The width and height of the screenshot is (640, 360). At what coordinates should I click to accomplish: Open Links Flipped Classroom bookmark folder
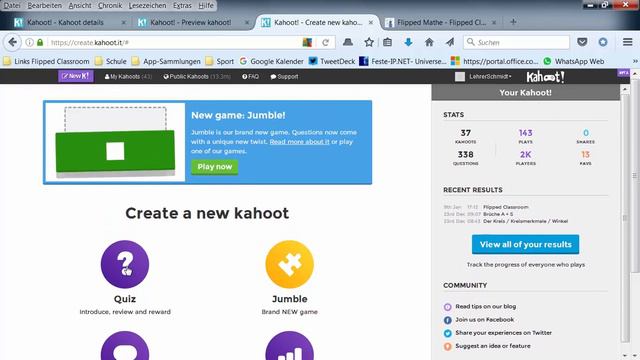46,61
